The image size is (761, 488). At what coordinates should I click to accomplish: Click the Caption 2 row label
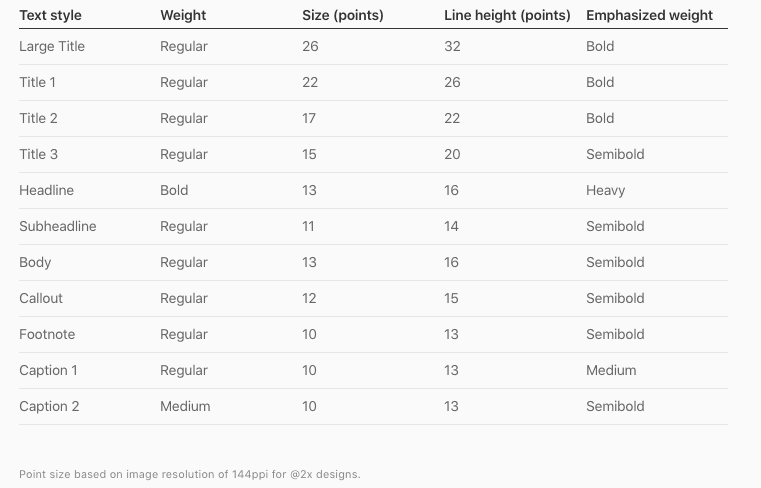(x=49, y=406)
